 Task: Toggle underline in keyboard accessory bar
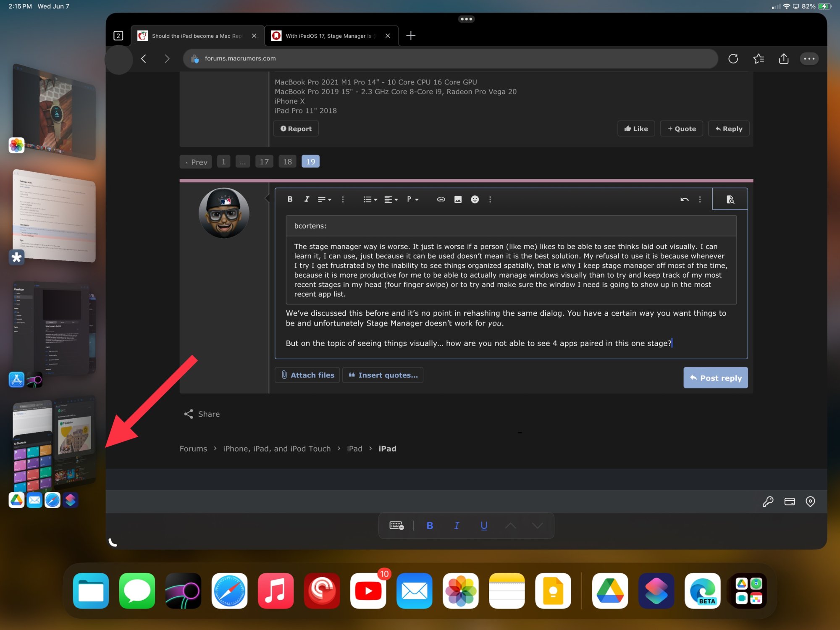click(484, 525)
